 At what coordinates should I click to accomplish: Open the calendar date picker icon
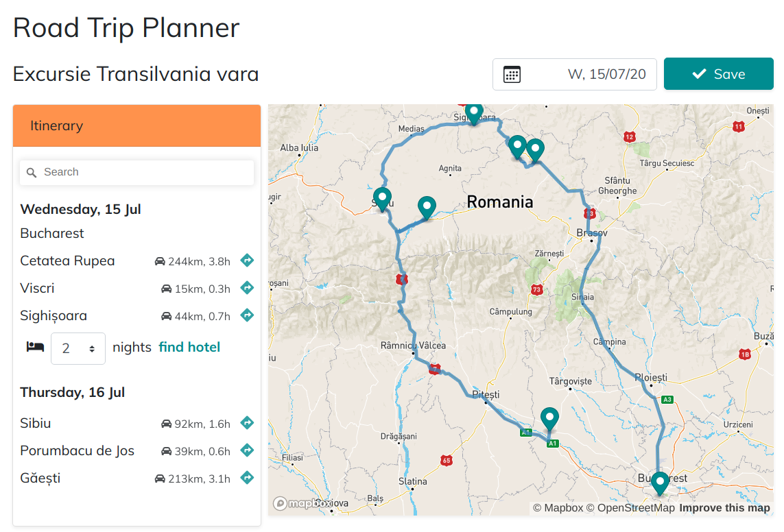512,73
